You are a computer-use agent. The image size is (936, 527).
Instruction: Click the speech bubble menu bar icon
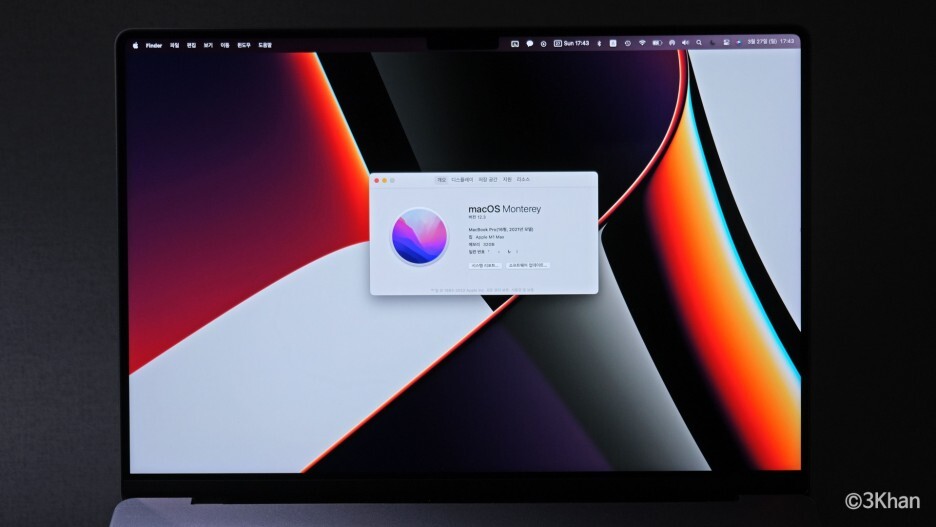click(529, 44)
